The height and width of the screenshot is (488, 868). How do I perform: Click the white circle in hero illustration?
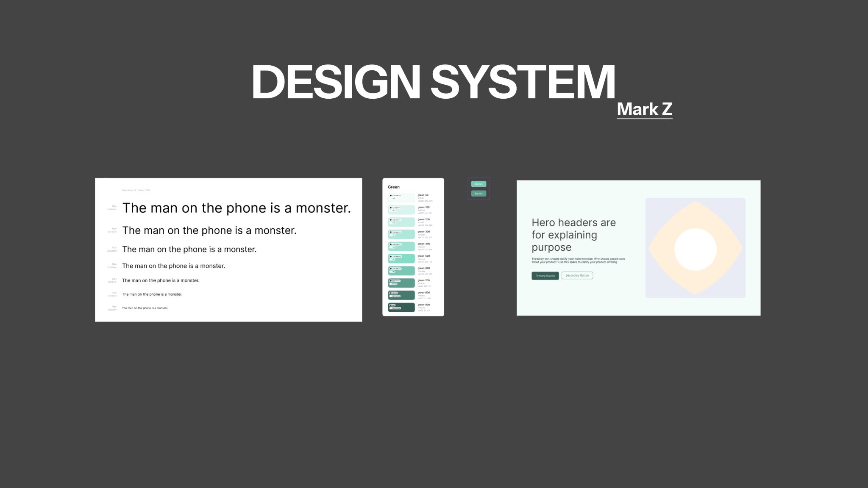[695, 249]
